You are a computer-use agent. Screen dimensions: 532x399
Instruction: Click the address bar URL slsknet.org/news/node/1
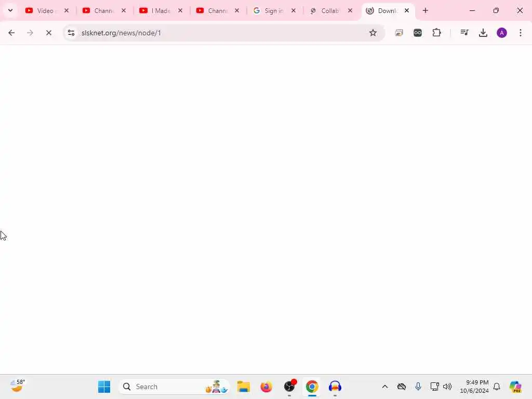[121, 33]
